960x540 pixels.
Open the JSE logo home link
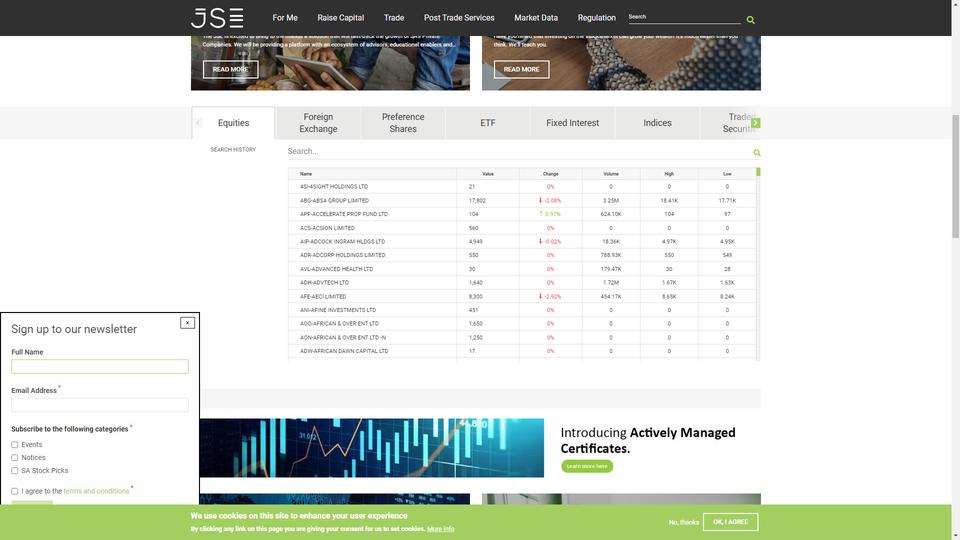click(x=217, y=18)
